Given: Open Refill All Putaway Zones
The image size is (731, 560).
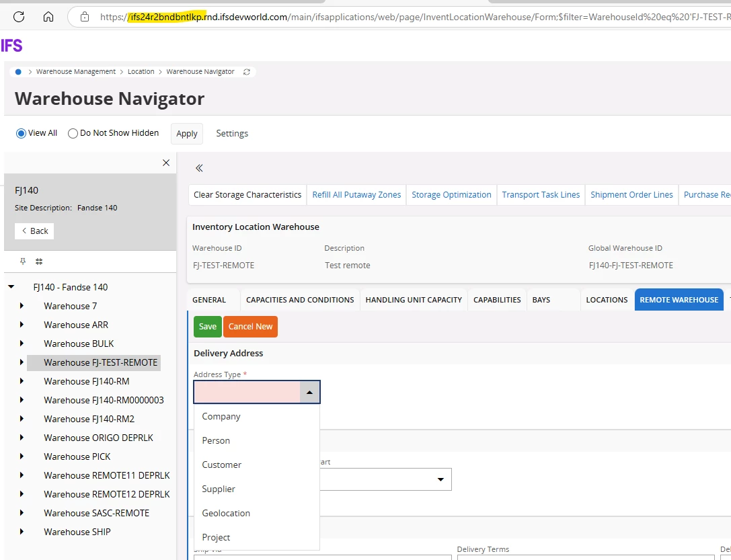Looking at the screenshot, I should [356, 195].
